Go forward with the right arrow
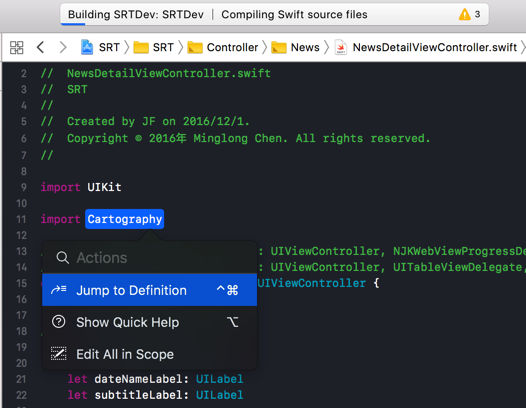This screenshot has height=408, width=526. tap(63, 47)
